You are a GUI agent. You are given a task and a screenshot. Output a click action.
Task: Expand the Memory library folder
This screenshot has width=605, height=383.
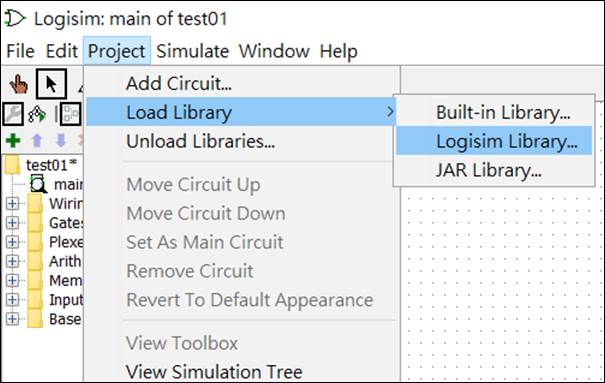pyautogui.click(x=12, y=280)
